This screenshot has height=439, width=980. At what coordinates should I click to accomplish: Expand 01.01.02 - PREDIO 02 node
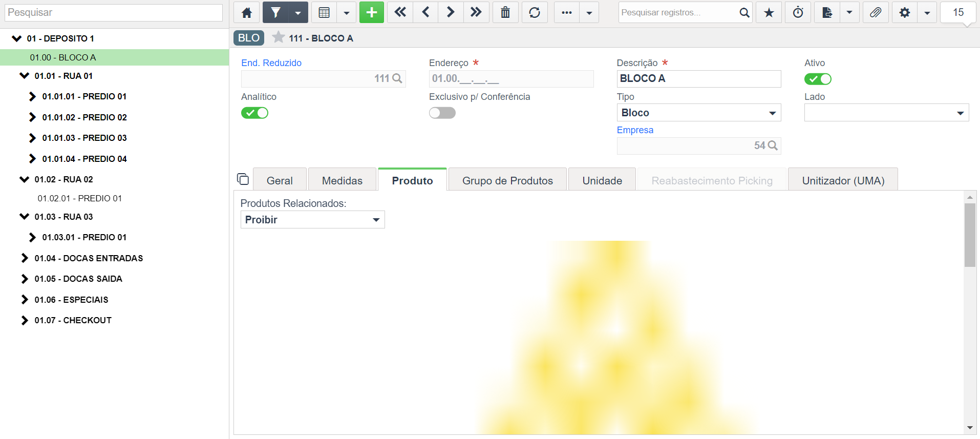32,117
